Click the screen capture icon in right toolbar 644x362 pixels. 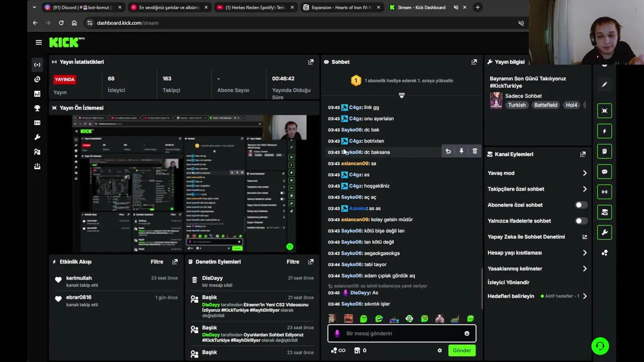(x=604, y=111)
